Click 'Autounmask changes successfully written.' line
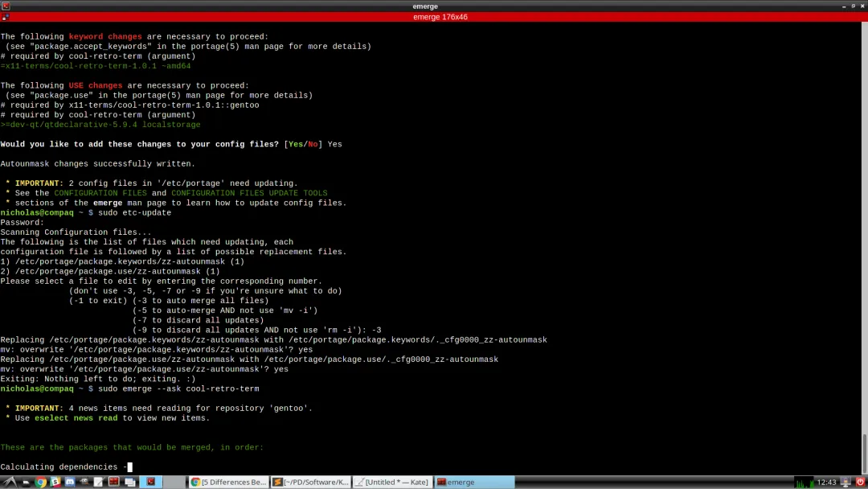The height and width of the screenshot is (489, 868). click(97, 164)
